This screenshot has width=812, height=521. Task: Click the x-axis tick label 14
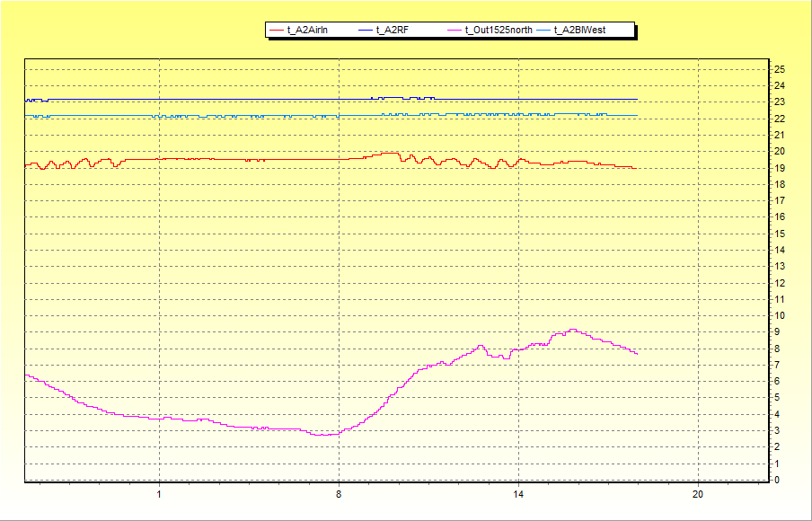click(x=518, y=494)
